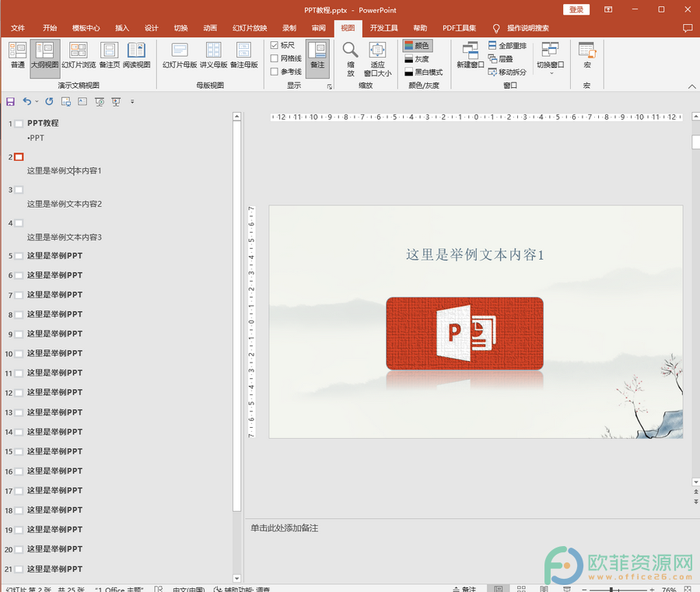The image size is (700, 592).
Task: Open the 备注页 notes page view
Action: [x=110, y=55]
